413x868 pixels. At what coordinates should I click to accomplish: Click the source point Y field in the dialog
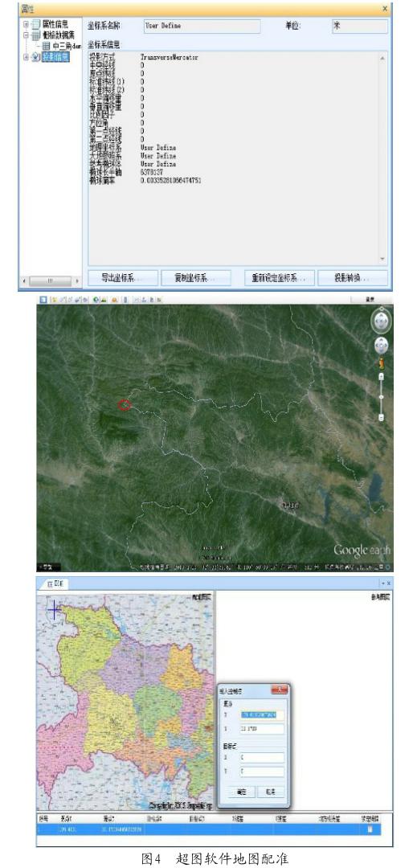point(263,729)
